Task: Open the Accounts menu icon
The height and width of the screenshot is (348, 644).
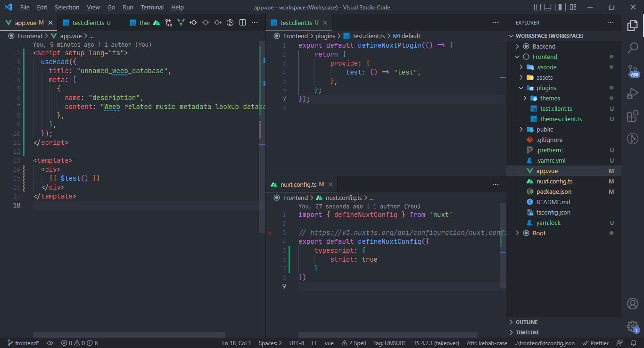Action: tap(632, 303)
